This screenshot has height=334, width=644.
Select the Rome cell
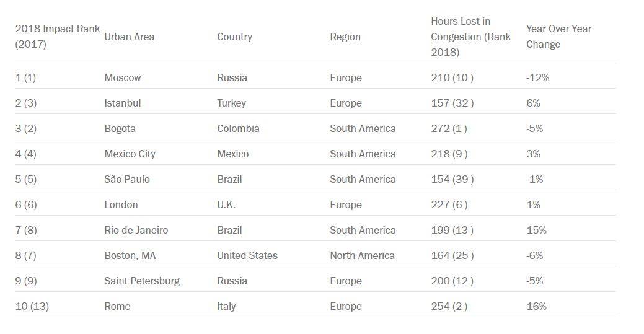(117, 307)
